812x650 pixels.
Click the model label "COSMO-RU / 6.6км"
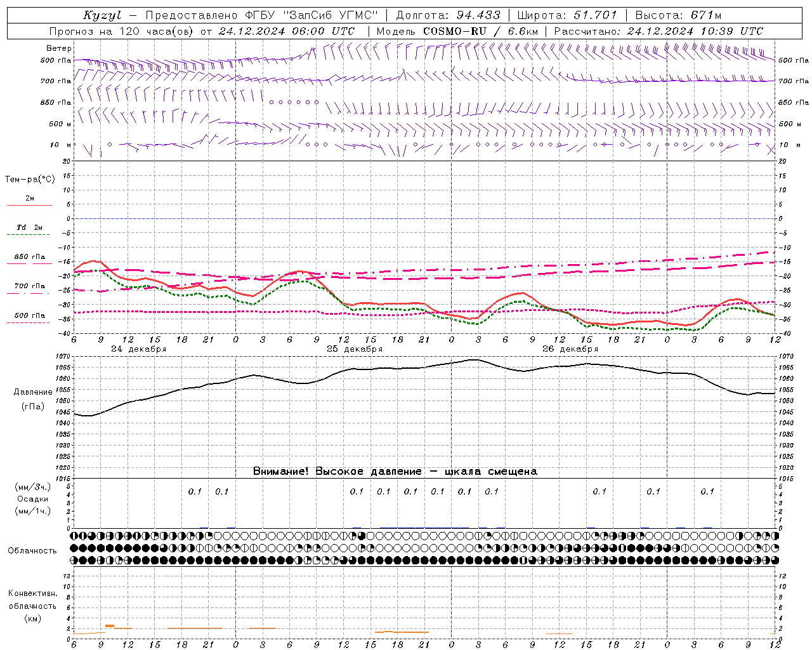[481, 31]
